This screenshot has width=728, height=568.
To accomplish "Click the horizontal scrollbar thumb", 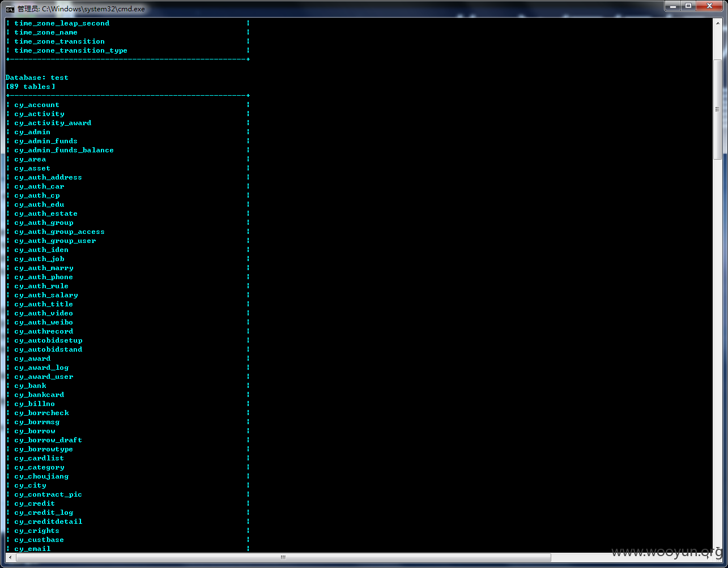I will tap(283, 557).
